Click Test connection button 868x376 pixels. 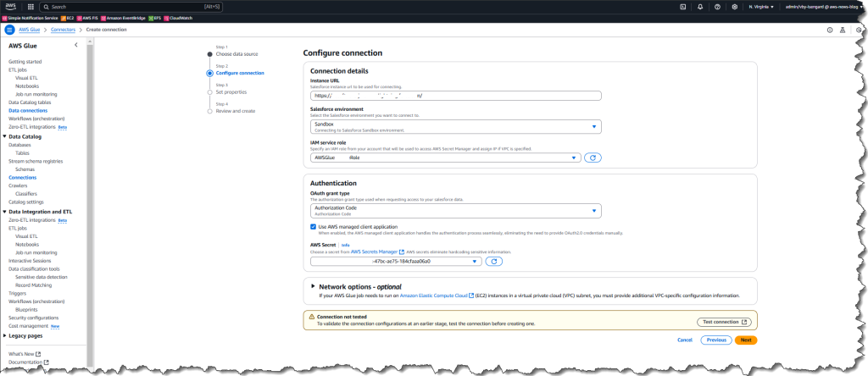pyautogui.click(x=724, y=322)
